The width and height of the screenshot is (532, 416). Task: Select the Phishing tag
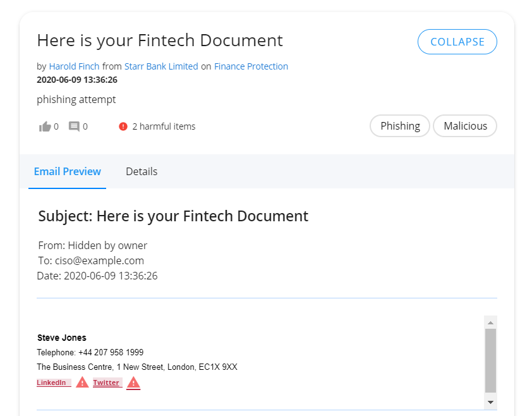(400, 126)
